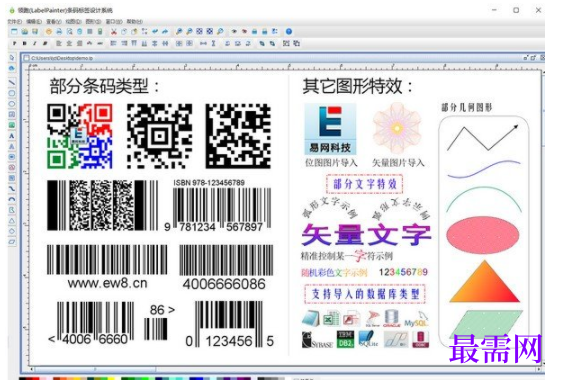The width and height of the screenshot is (561, 380).
Task: Click the New document icon in toolbar
Action: tap(14, 31)
